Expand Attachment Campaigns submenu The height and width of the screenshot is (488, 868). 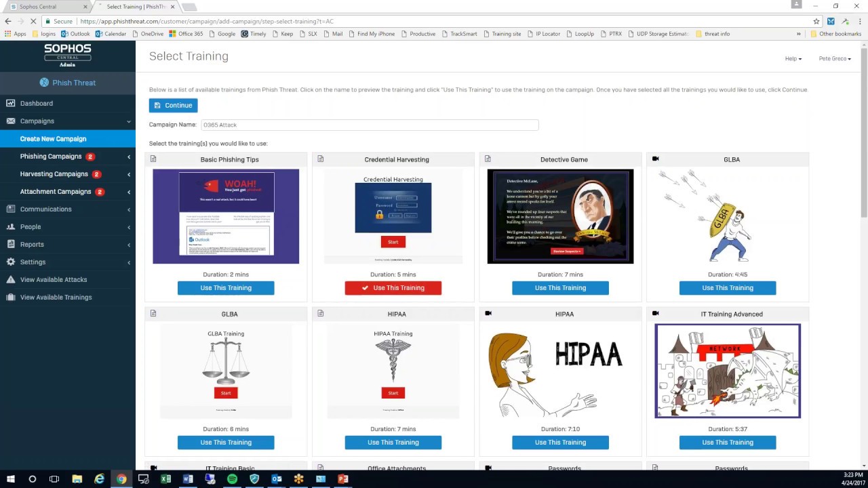pyautogui.click(x=68, y=191)
